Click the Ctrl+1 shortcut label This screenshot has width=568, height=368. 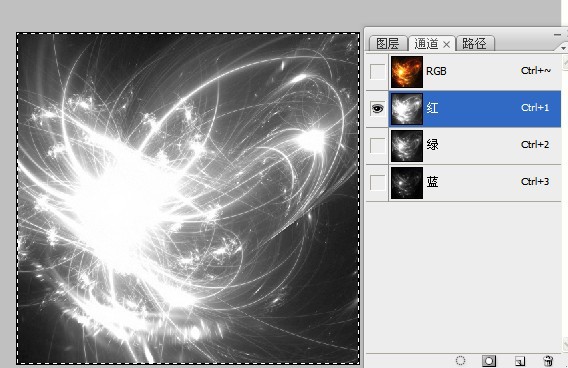tap(535, 108)
